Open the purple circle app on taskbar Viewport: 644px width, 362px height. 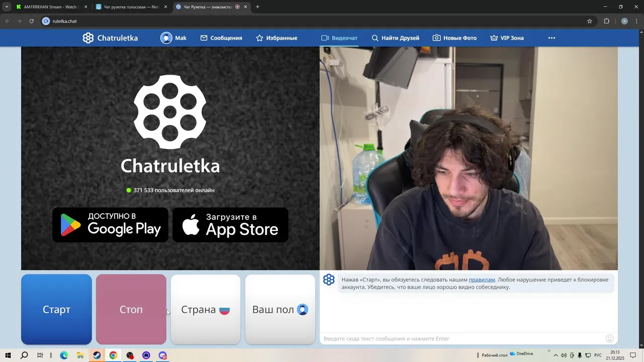coord(146,355)
